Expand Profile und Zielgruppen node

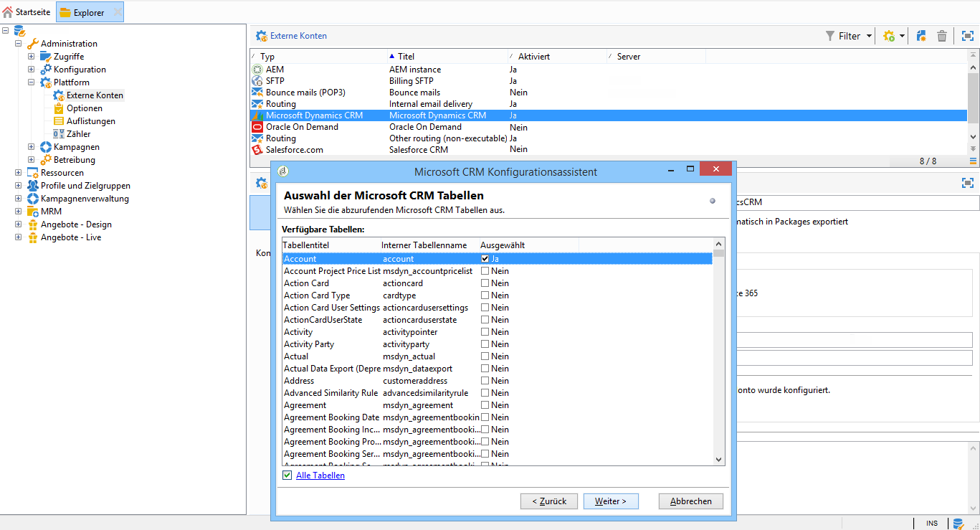click(19, 186)
